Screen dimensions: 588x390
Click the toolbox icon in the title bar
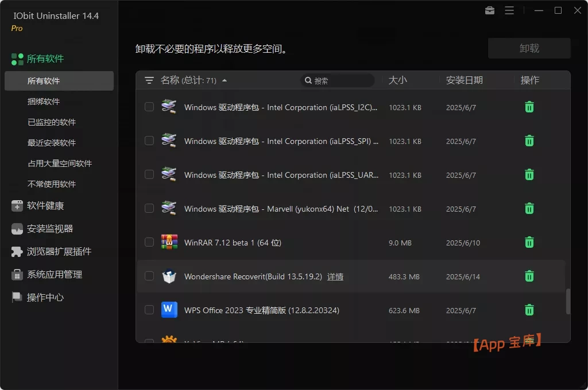[x=489, y=10]
